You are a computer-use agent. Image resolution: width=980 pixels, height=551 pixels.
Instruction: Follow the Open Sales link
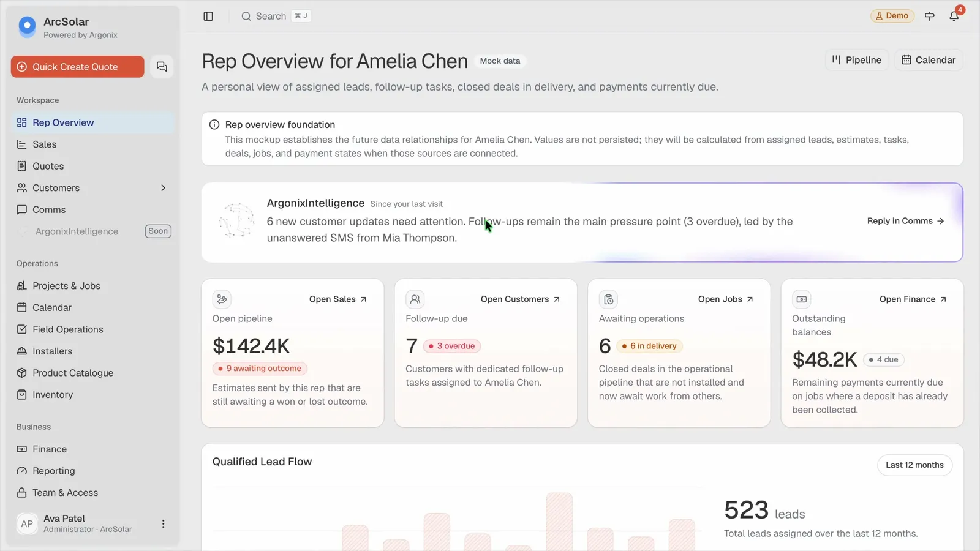(x=338, y=299)
